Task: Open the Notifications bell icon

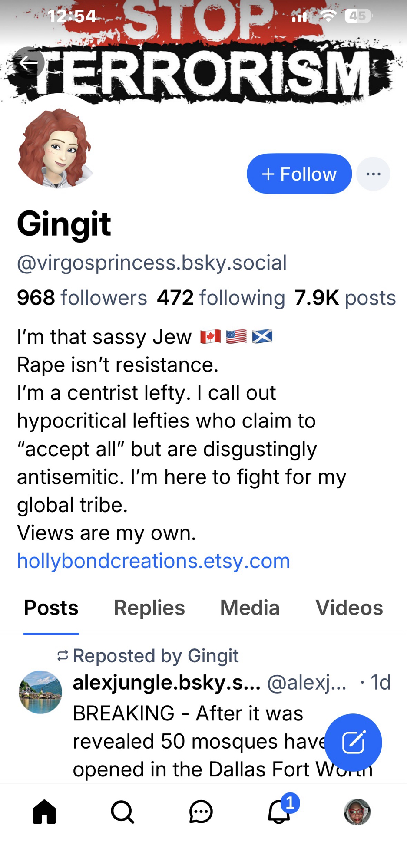Action: [279, 812]
